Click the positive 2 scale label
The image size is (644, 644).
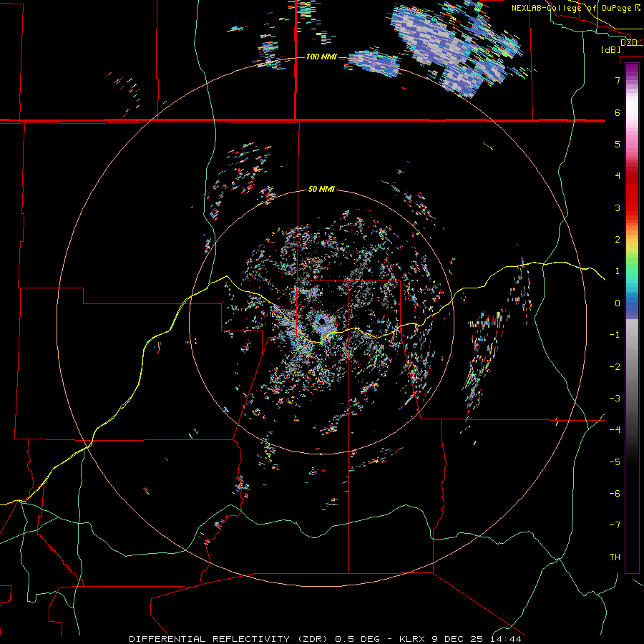tap(618, 240)
